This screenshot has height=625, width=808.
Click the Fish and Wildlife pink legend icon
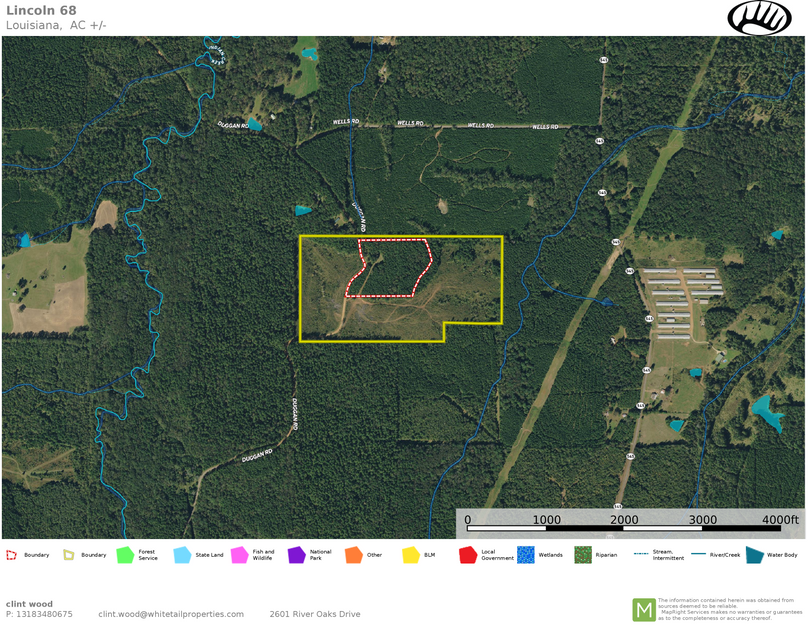click(239, 554)
